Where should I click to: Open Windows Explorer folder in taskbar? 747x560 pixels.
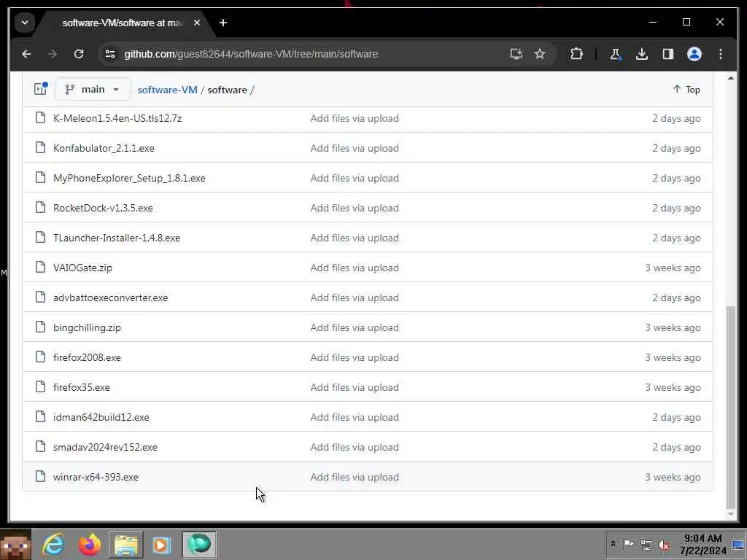click(x=125, y=544)
